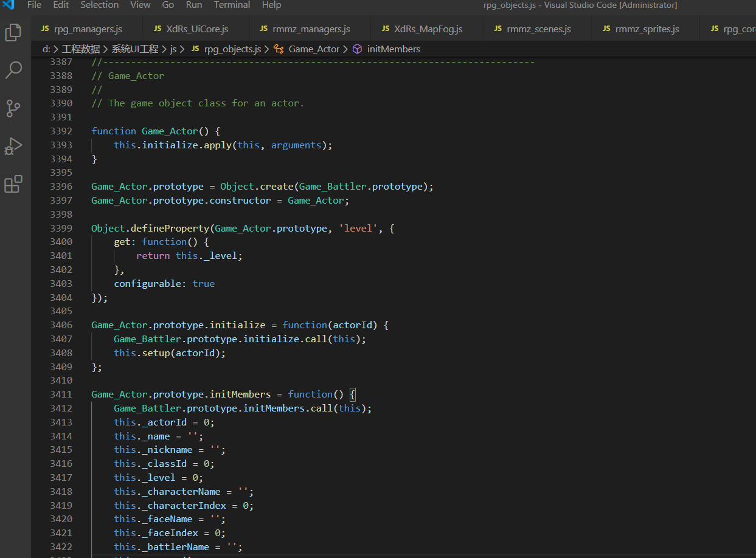Open the View menu

coord(140,5)
